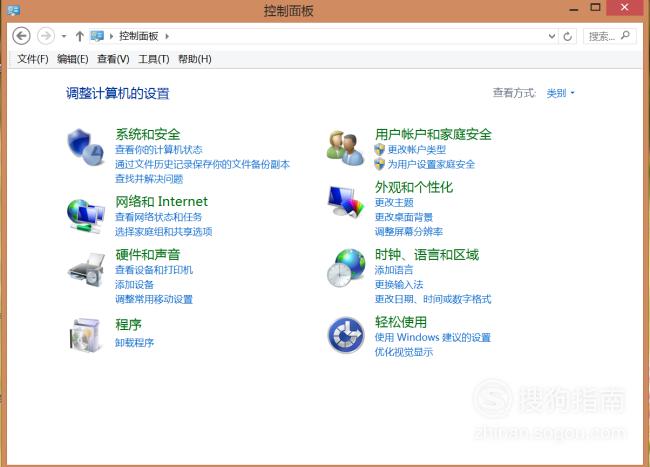The width and height of the screenshot is (650, 467).
Task: Click the Control Panel icon in address bar
Action: [97, 36]
